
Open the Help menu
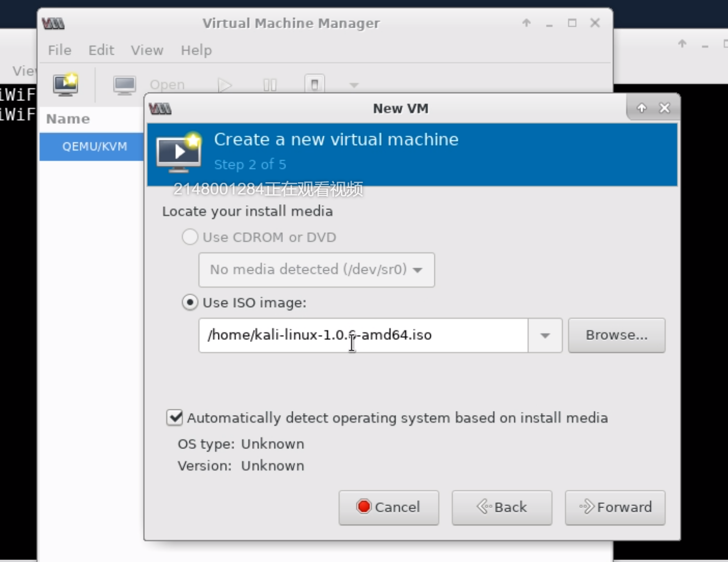click(196, 50)
